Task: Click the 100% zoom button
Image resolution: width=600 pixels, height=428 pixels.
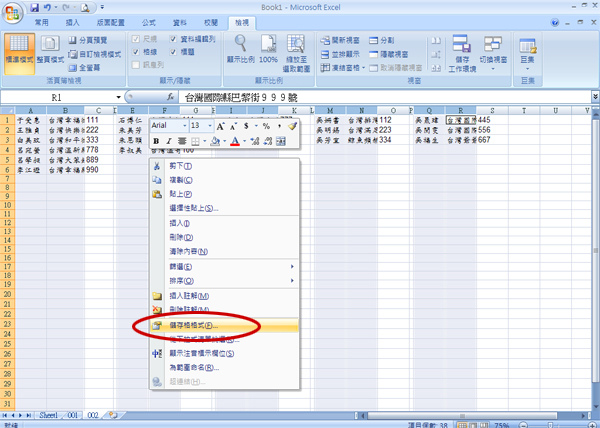Action: (268, 49)
